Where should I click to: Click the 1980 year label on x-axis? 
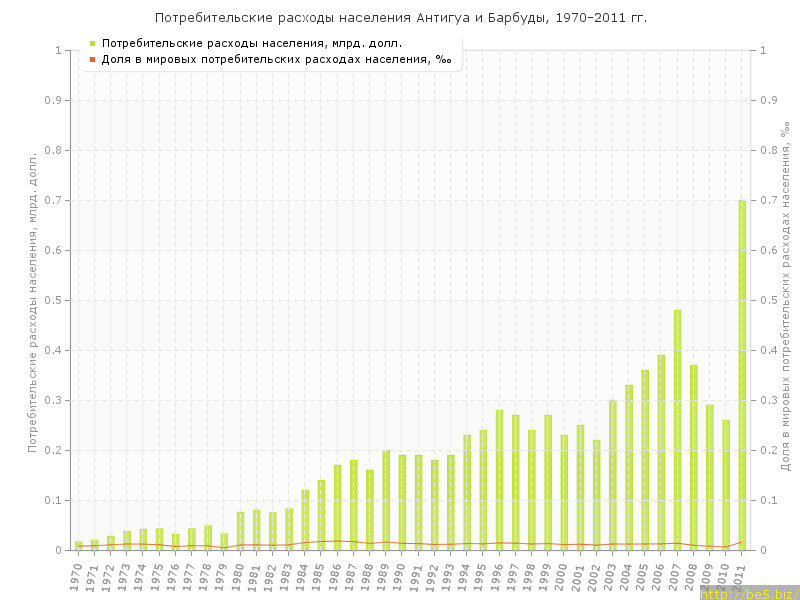coord(237,575)
